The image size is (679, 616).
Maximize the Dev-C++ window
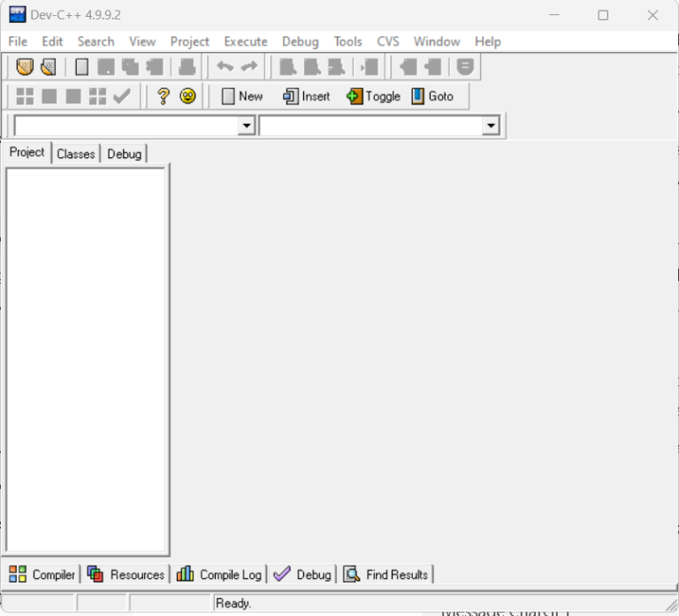603,15
